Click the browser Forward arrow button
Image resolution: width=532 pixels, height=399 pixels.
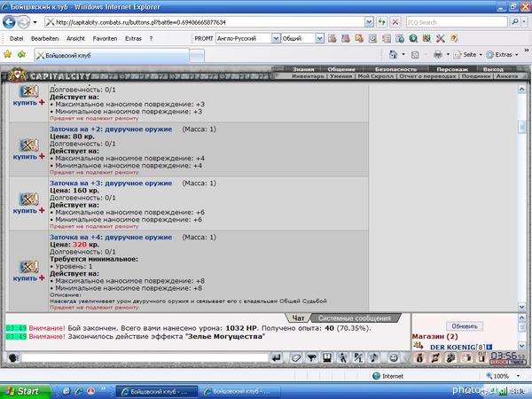tap(23, 22)
